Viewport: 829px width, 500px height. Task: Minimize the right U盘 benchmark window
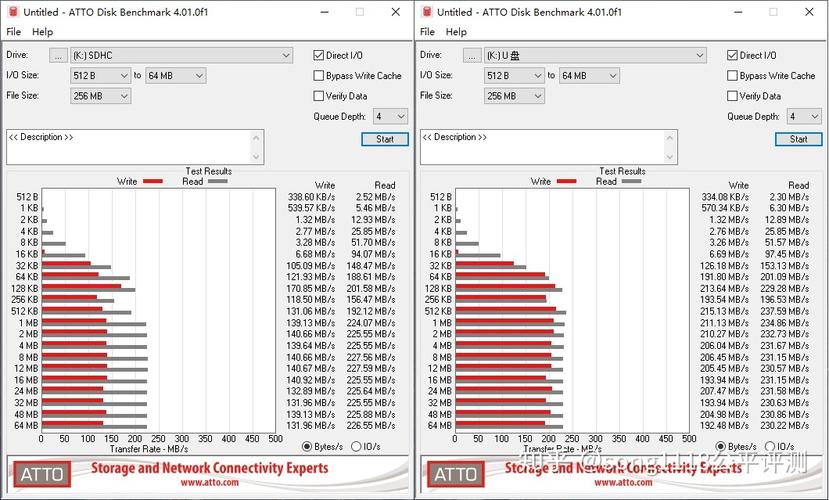738,12
